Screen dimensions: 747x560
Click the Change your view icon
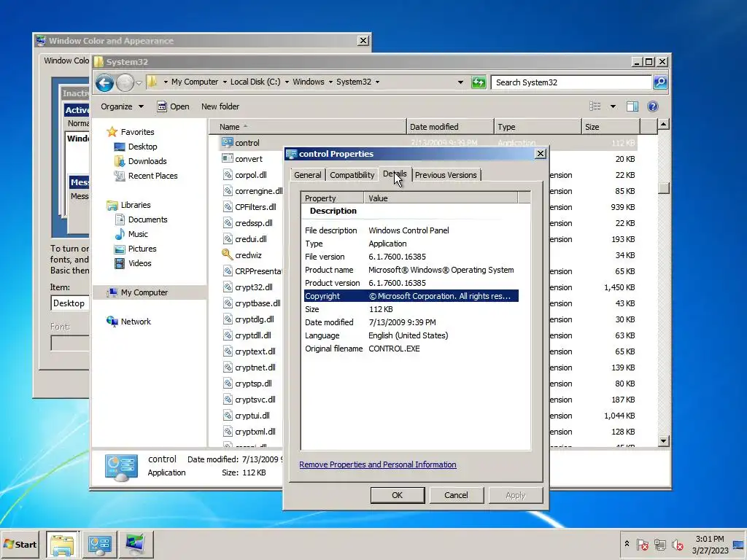click(x=595, y=106)
